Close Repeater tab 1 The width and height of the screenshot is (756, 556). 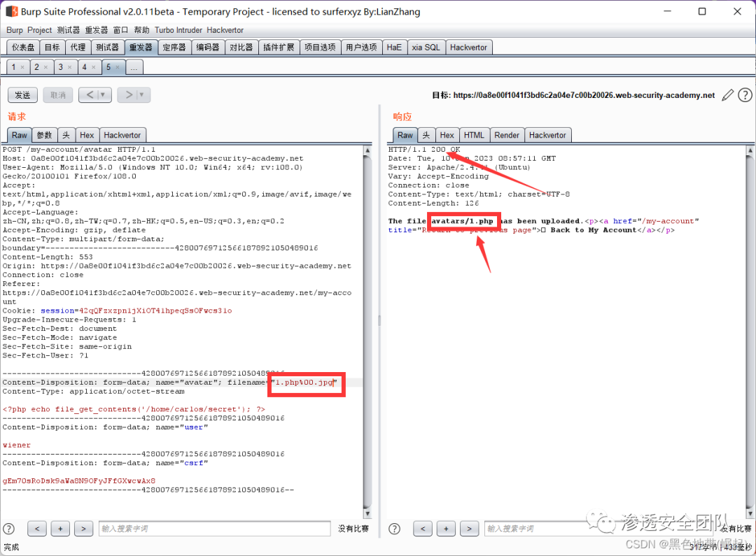(22, 67)
